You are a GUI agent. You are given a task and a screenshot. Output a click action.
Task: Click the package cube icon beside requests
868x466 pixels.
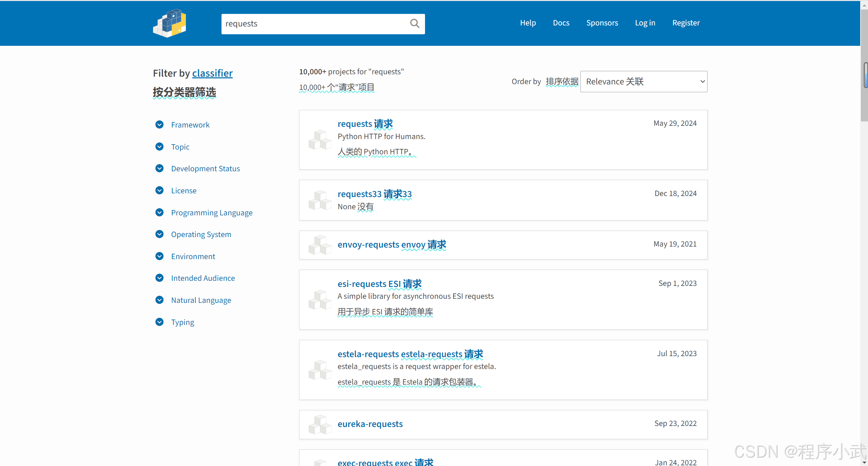click(x=320, y=140)
